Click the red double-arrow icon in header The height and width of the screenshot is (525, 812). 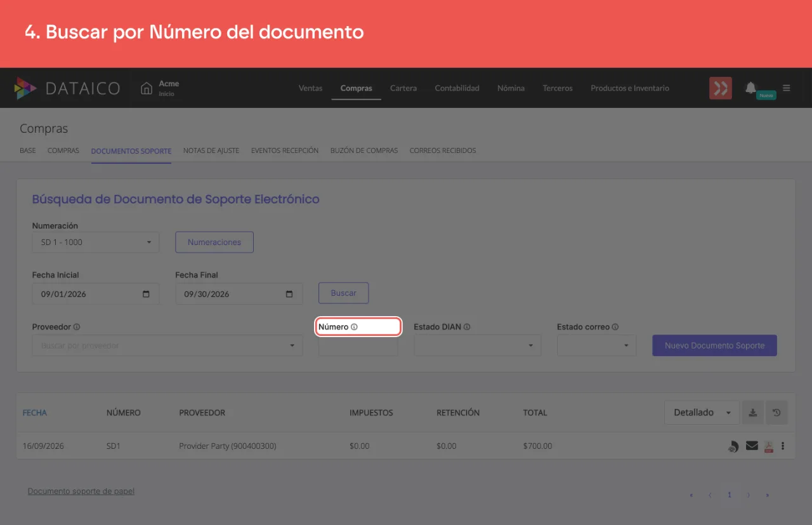(721, 88)
